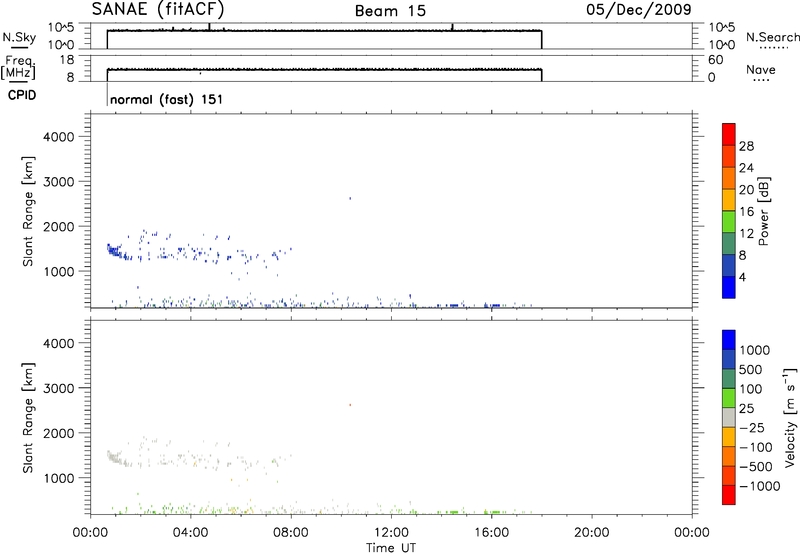Click the SANAE (fitACF) title

pyautogui.click(x=158, y=9)
